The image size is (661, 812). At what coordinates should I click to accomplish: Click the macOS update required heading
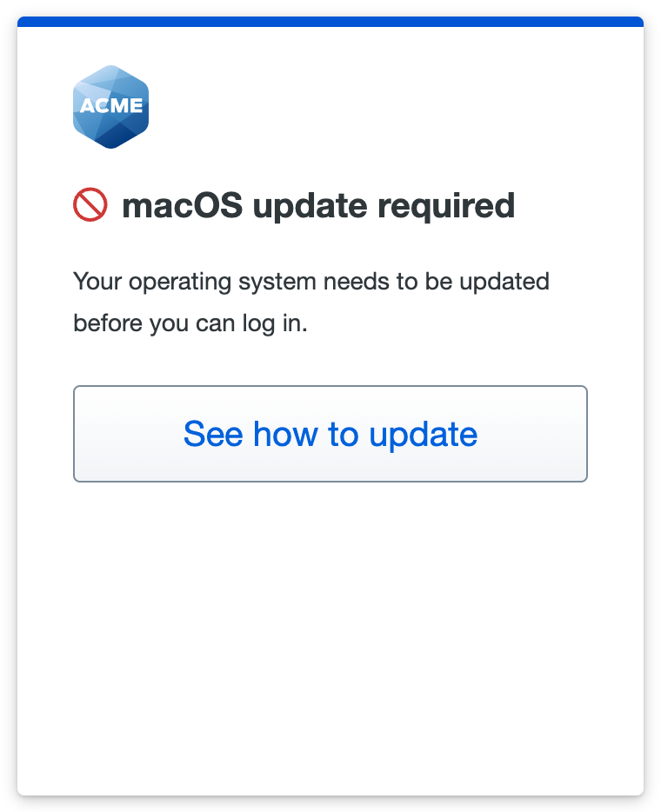pos(319,205)
